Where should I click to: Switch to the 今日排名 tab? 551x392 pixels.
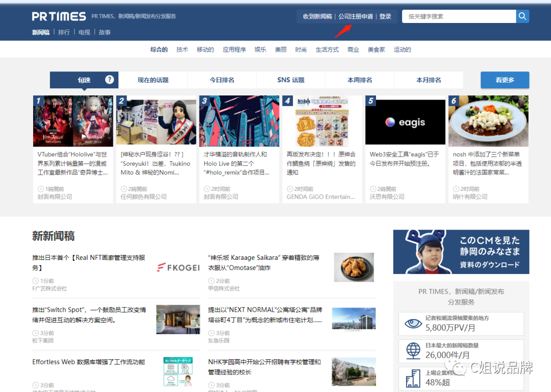pyautogui.click(x=221, y=80)
